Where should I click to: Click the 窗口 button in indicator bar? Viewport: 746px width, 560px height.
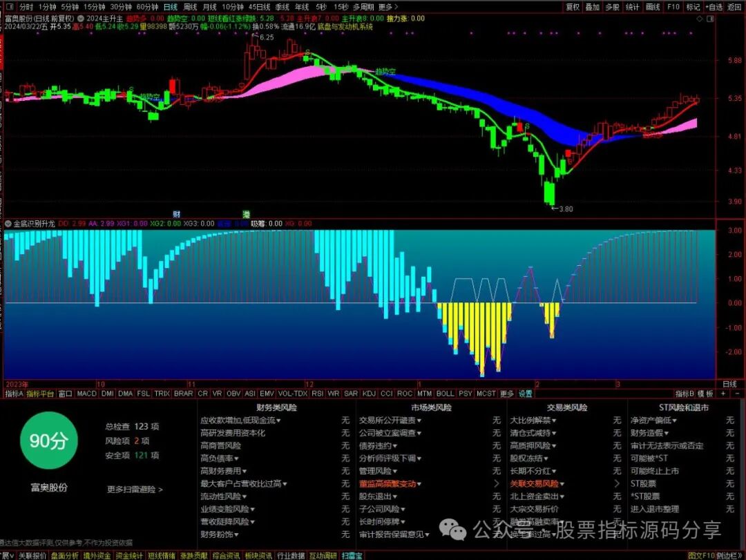click(65, 394)
